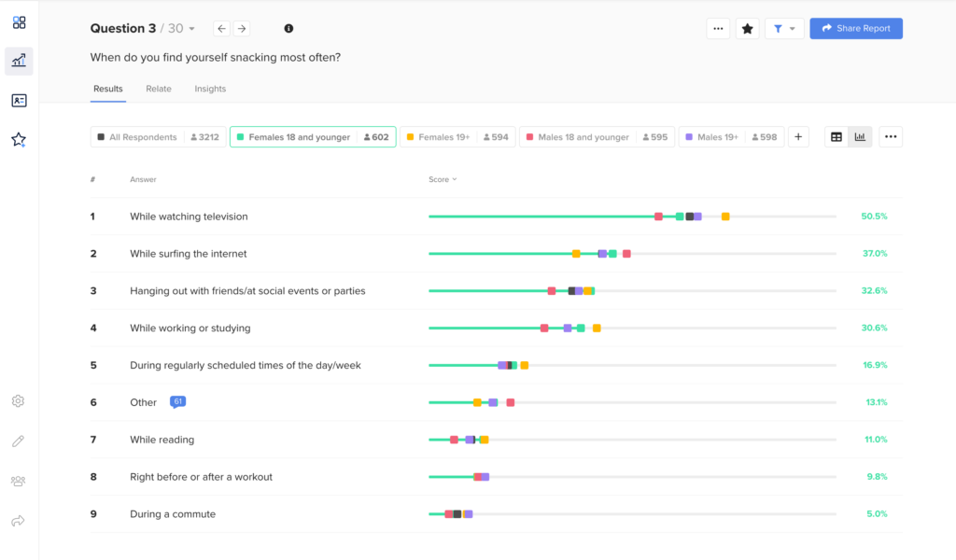Click the yellow marker on television bar

pyautogui.click(x=725, y=217)
